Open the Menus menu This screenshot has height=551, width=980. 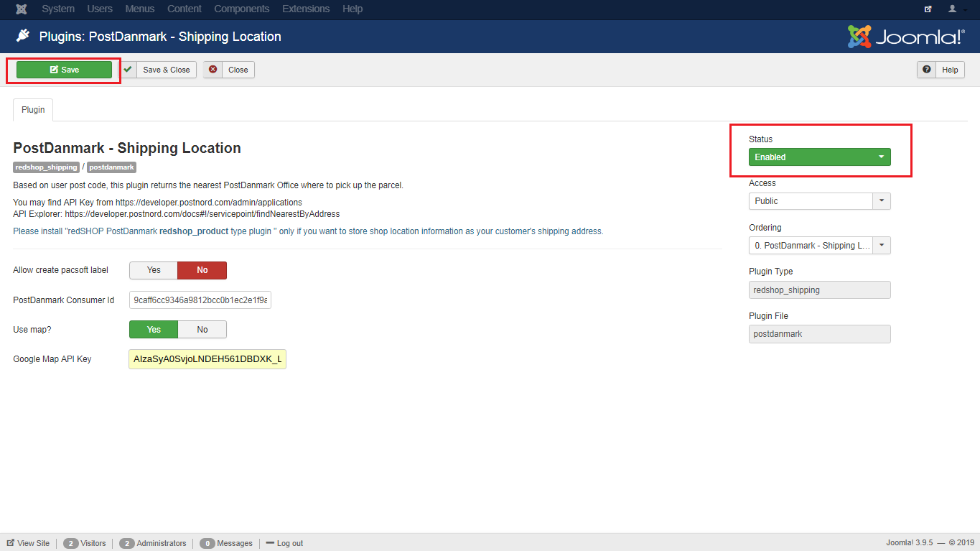pos(139,9)
